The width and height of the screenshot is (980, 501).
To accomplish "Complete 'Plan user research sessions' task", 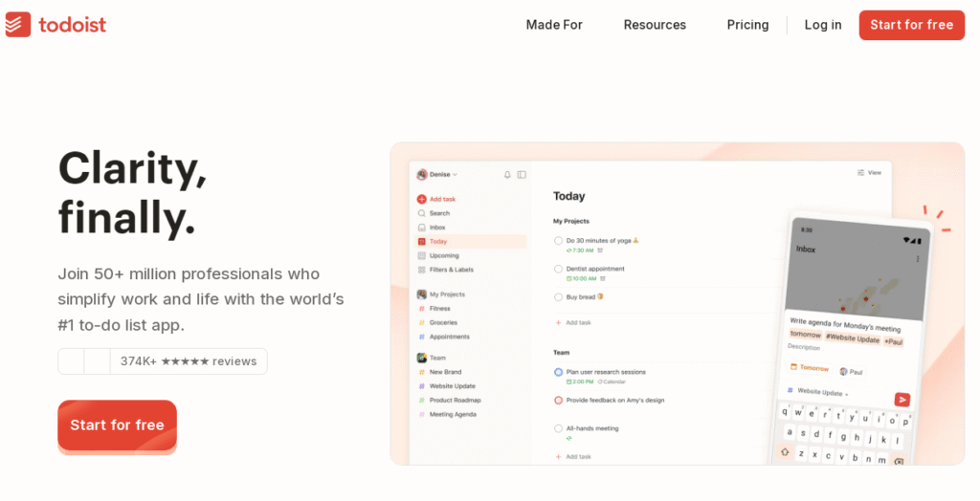I will [558, 372].
